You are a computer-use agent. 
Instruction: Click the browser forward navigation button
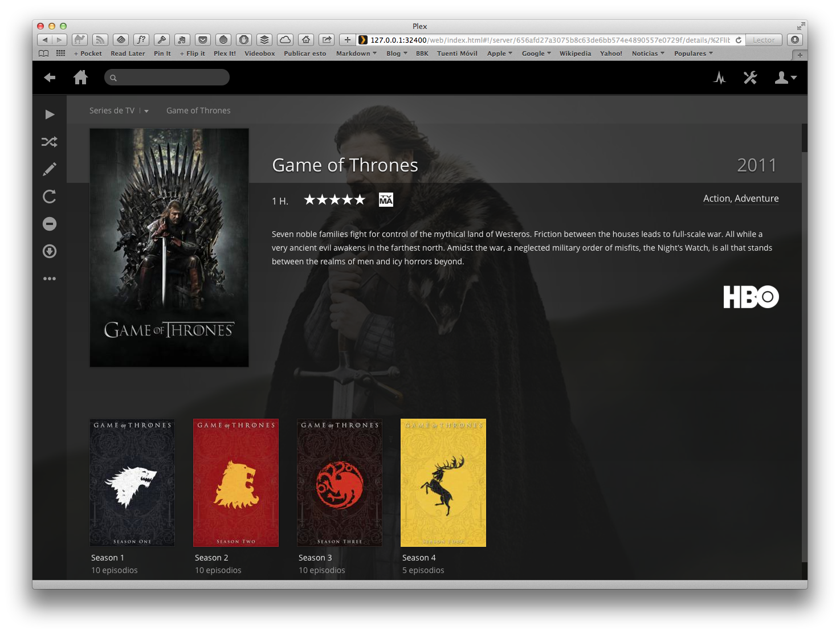coord(60,40)
